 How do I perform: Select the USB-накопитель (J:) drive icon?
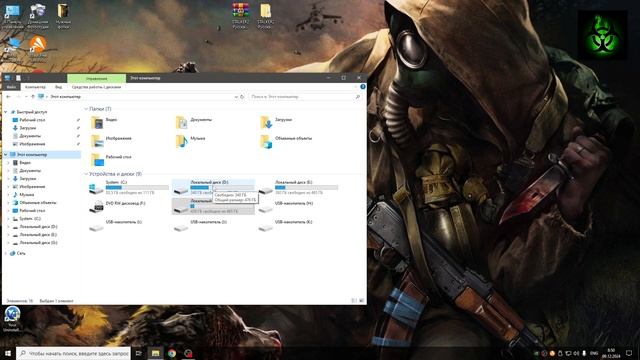(181, 227)
